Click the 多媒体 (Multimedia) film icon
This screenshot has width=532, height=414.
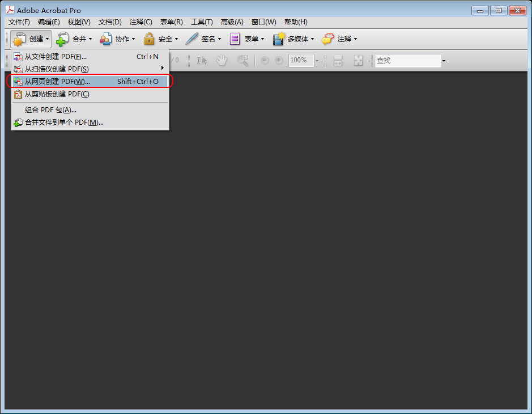tap(279, 39)
